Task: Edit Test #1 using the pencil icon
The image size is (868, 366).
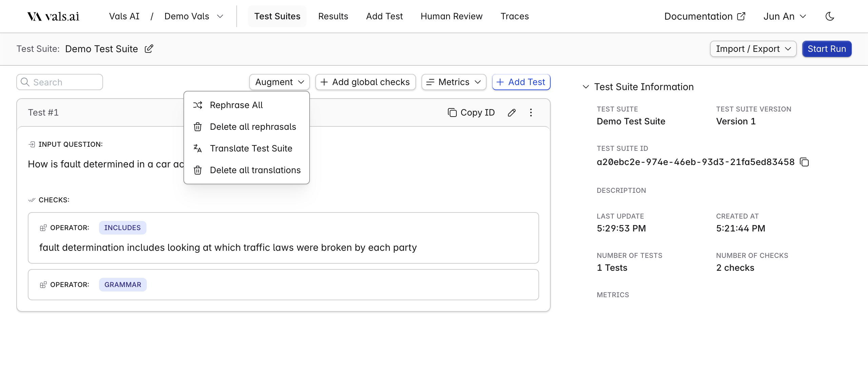Action: click(x=512, y=113)
